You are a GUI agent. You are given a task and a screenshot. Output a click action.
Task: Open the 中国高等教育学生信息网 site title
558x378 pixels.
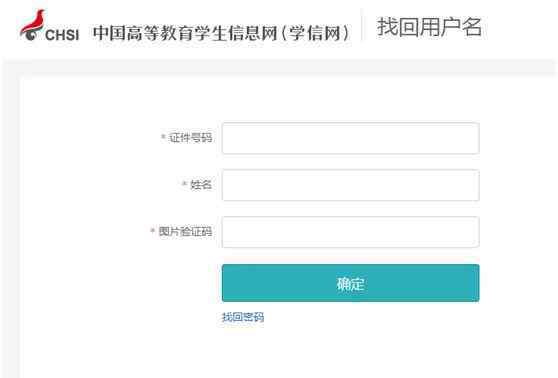click(185, 33)
